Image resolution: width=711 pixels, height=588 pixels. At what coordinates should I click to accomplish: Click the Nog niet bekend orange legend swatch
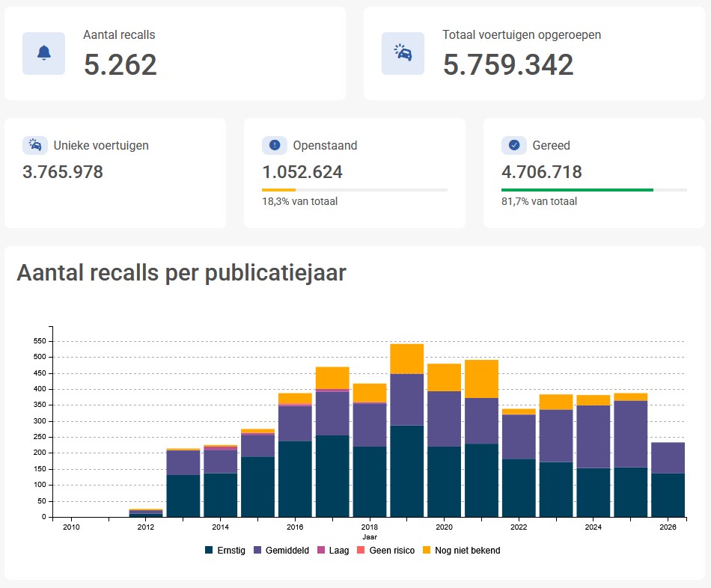pyautogui.click(x=427, y=550)
